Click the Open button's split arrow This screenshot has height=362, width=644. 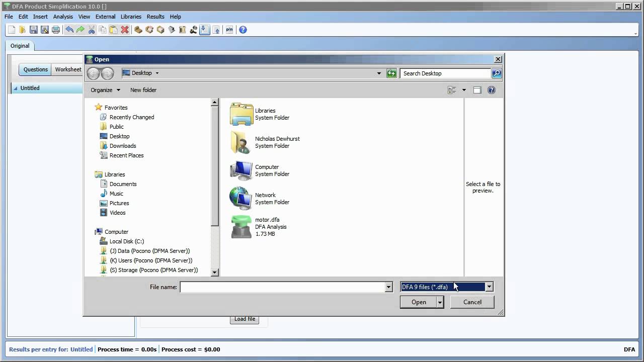click(440, 302)
